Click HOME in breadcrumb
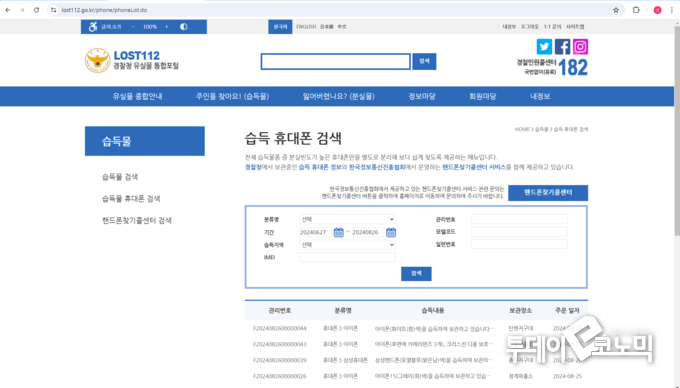Screen dimensions: 680x388 tap(522, 129)
